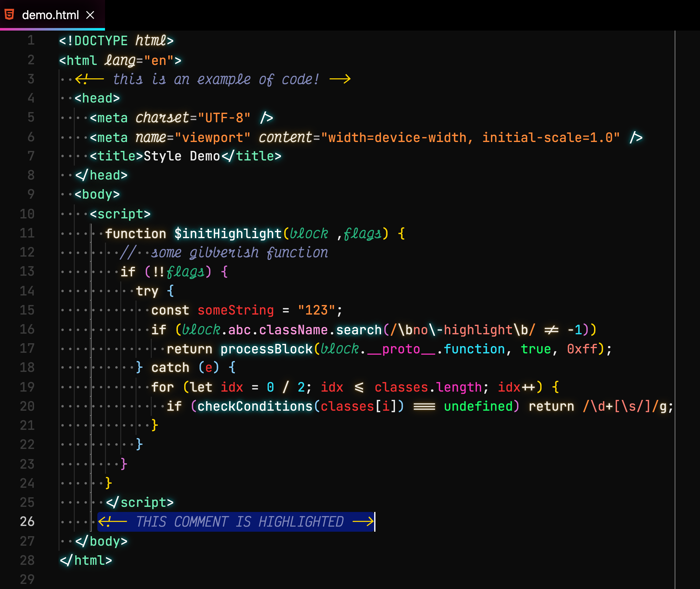Image resolution: width=700 pixels, height=589 pixels.
Task: Select the demo.html tab
Action: [50, 15]
